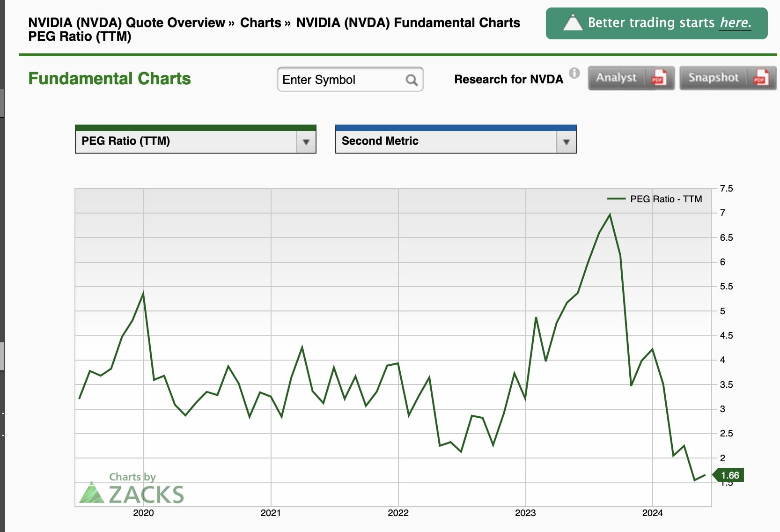Click the green triangle beside ZACKS watermark
This screenshot has height=532, width=780.
[92, 493]
